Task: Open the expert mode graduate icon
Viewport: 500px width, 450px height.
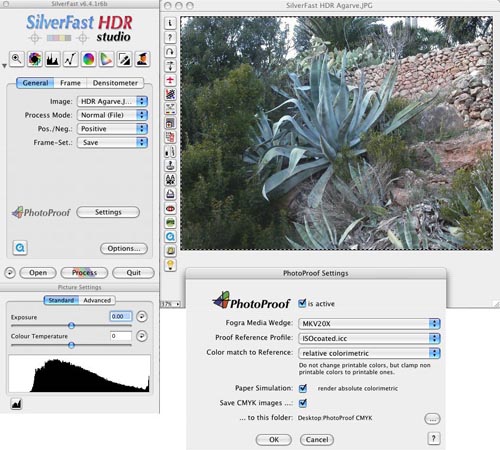Action: (142, 59)
